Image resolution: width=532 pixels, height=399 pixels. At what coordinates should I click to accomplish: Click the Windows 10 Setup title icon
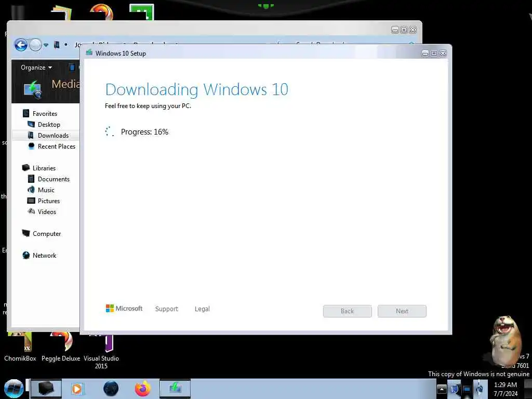coord(89,52)
